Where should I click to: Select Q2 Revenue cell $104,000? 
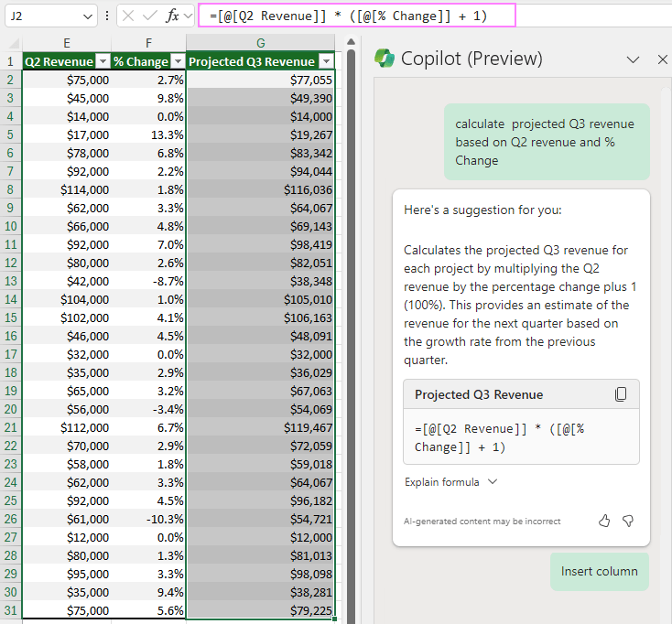[x=67, y=299]
